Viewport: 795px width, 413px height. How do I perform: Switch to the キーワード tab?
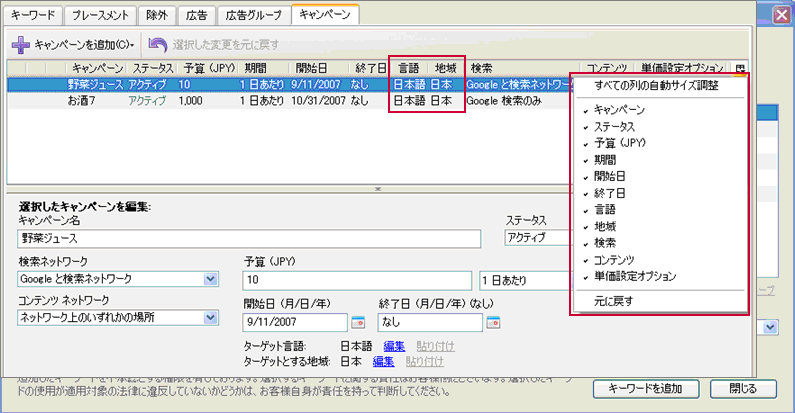(x=33, y=15)
